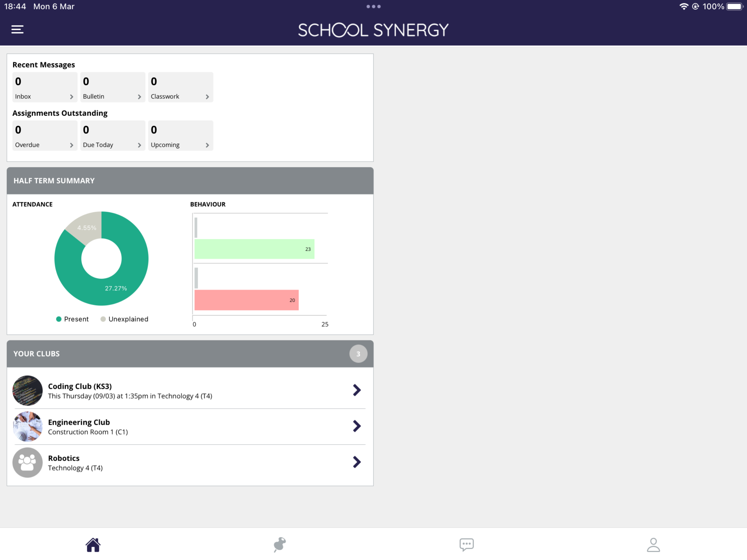
Task: Tap the Robotics club group avatar icon
Action: (x=27, y=462)
